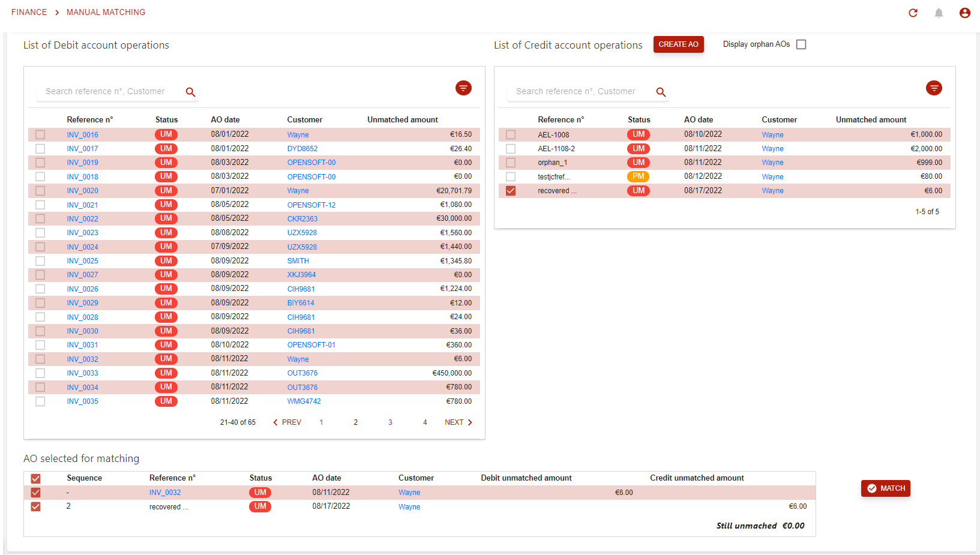This screenshot has height=555, width=980.
Task: Enable the Display orphan AOs checkbox
Action: [x=801, y=44]
